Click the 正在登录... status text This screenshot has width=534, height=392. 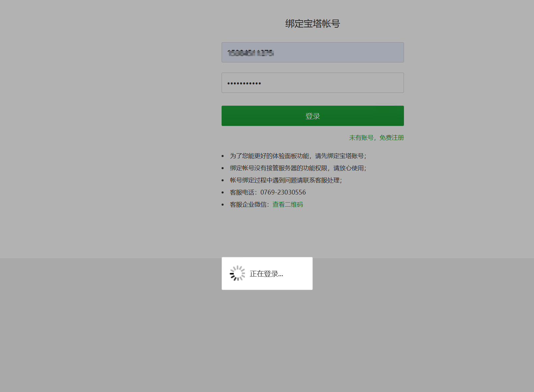[x=266, y=274]
